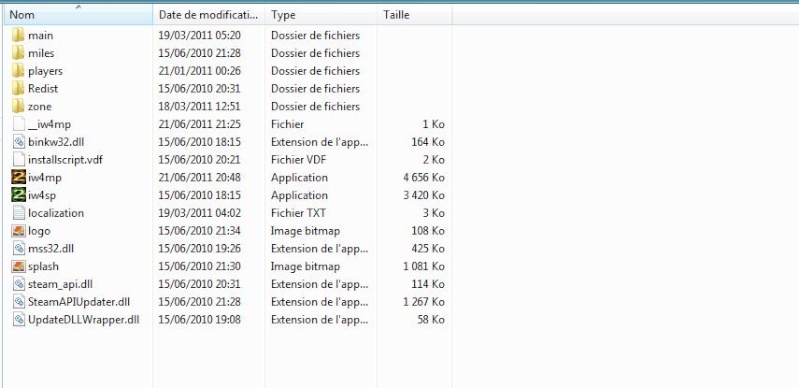This screenshot has width=799, height=388.
Task: Select the file name __iw4mp
Action: pyautogui.click(x=49, y=124)
